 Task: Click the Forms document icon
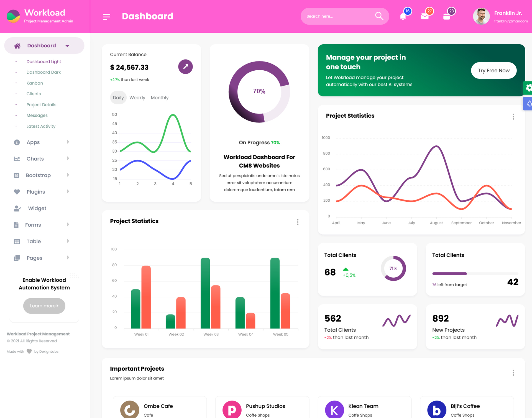(16, 225)
